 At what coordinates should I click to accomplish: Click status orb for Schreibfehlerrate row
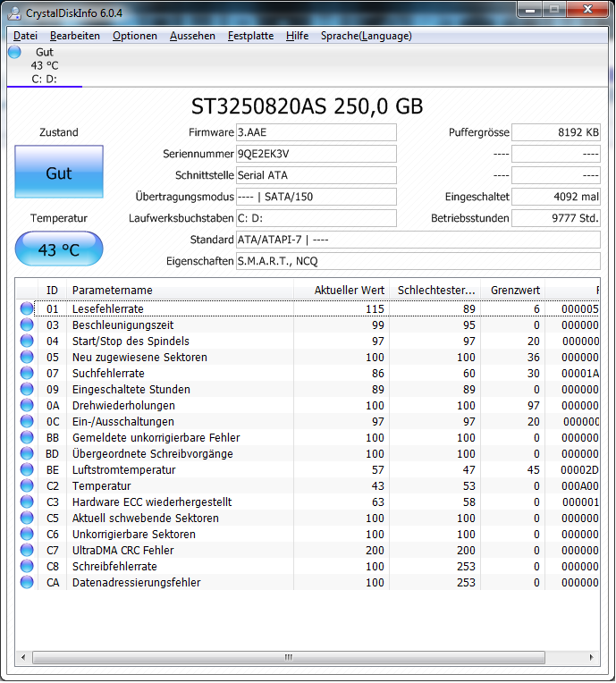point(27,566)
